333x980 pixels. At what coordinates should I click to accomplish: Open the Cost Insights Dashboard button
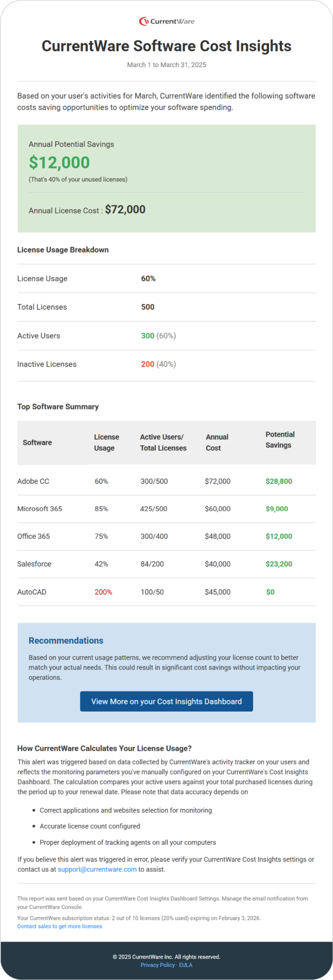pos(166,701)
